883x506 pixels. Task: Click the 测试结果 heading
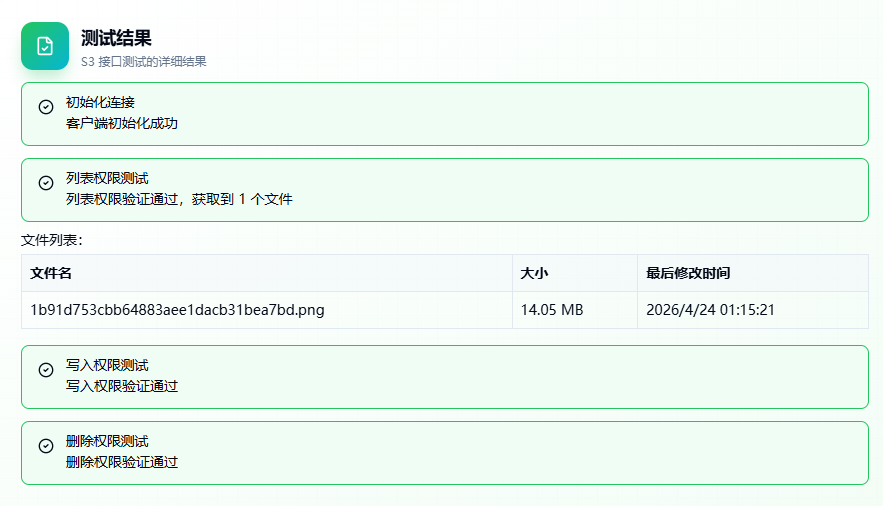click(x=116, y=38)
